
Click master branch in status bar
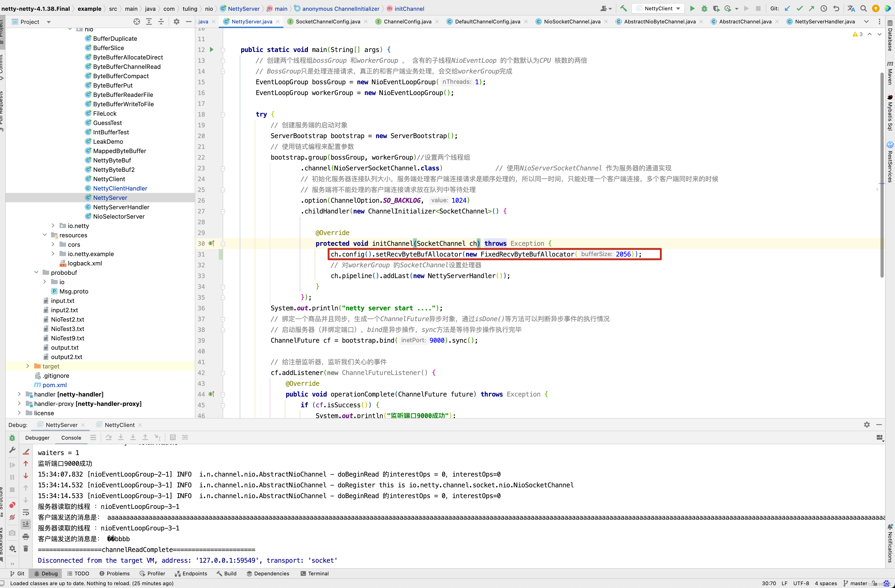point(855,583)
